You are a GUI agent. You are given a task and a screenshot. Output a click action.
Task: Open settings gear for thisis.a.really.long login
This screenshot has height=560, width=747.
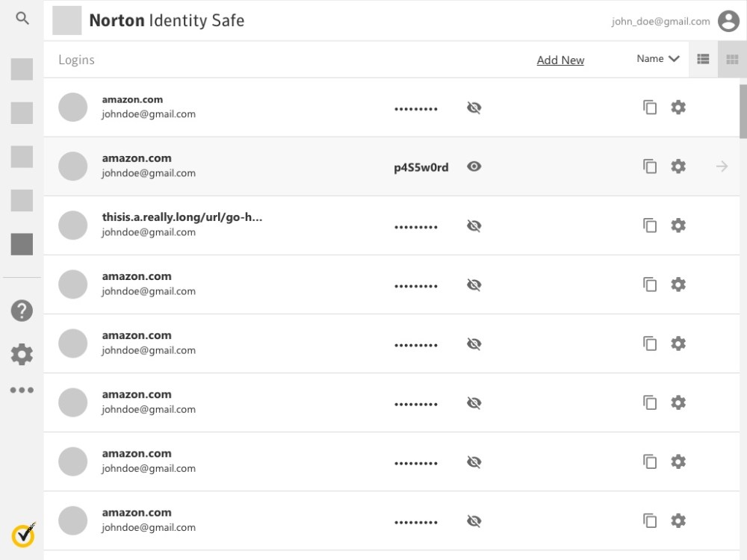[x=678, y=225]
